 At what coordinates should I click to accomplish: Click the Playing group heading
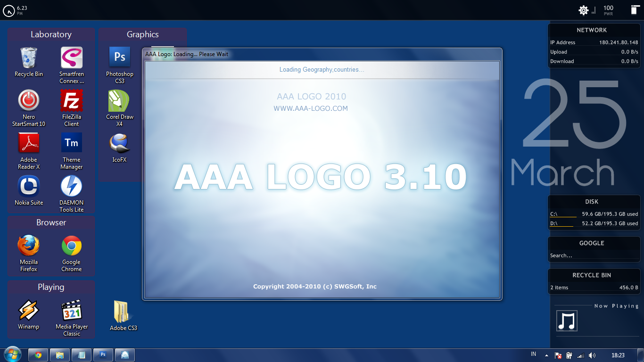pos(51,287)
